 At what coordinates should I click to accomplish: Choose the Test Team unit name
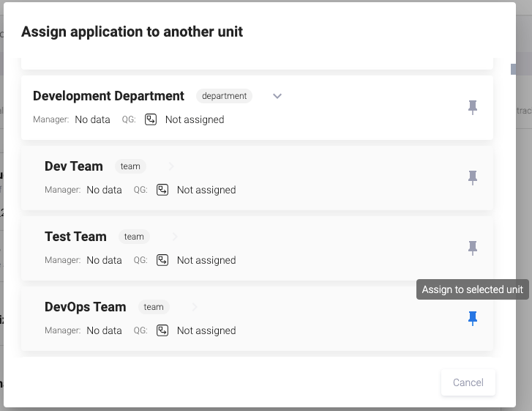[75, 237]
